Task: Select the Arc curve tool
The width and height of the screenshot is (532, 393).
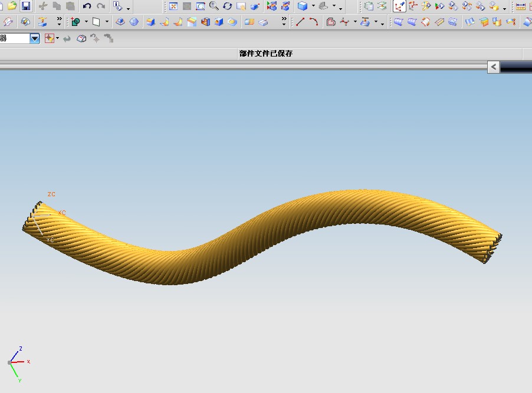Action: (314, 22)
